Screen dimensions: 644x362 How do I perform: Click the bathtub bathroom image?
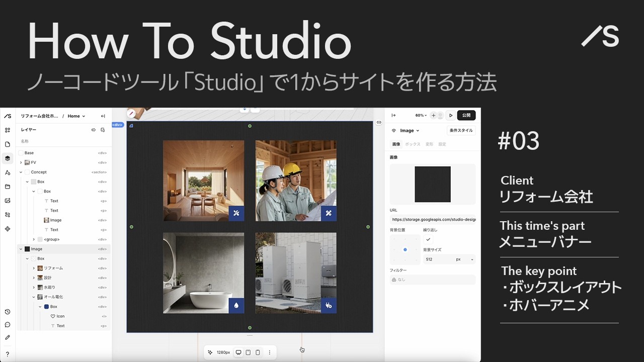pyautogui.click(x=203, y=273)
